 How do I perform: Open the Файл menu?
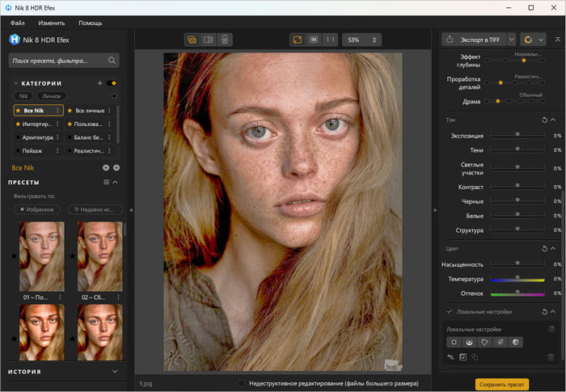point(18,23)
